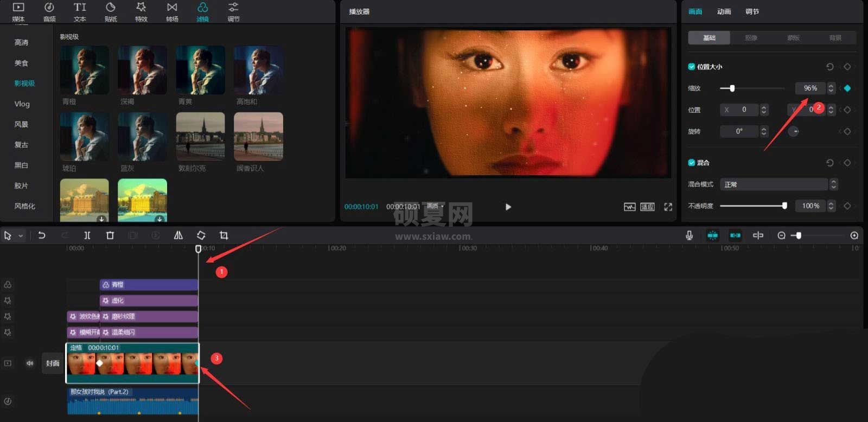
Task: Click the position X stepper arrows
Action: tap(764, 110)
